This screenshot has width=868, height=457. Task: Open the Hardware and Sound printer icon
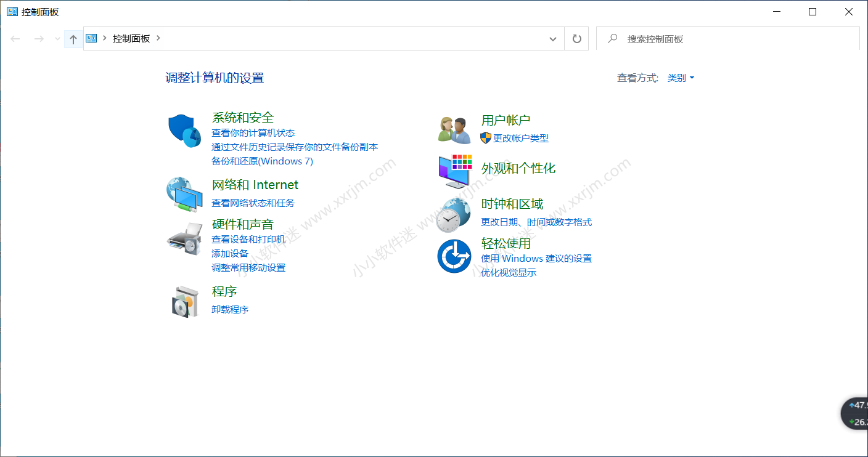184,239
